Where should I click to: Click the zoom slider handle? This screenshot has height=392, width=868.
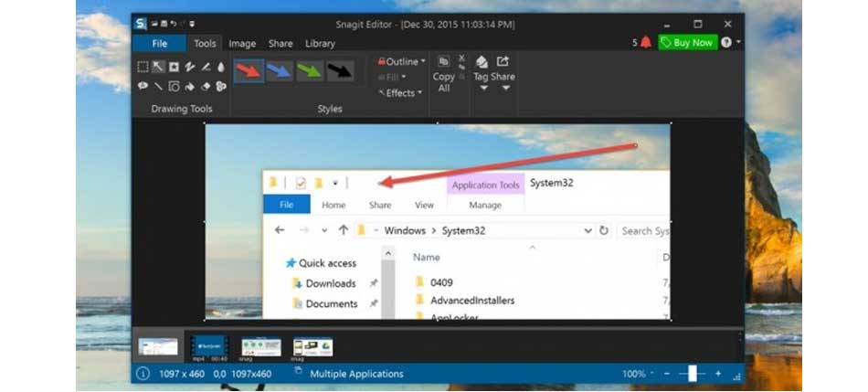693,374
